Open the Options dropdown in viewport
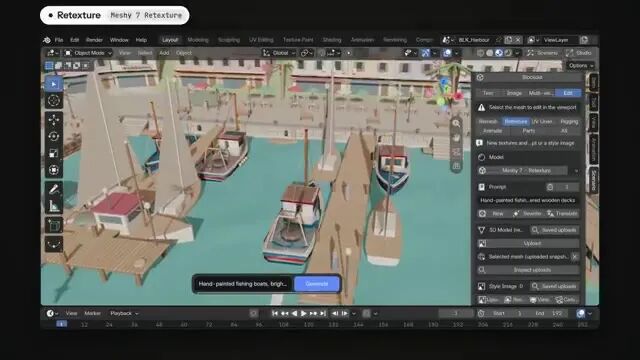 (x=580, y=66)
